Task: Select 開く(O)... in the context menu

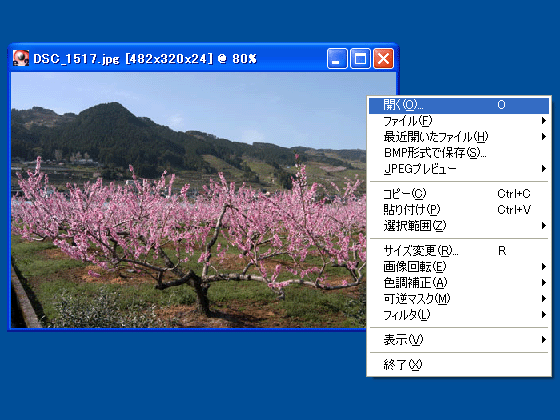Action: click(x=459, y=105)
